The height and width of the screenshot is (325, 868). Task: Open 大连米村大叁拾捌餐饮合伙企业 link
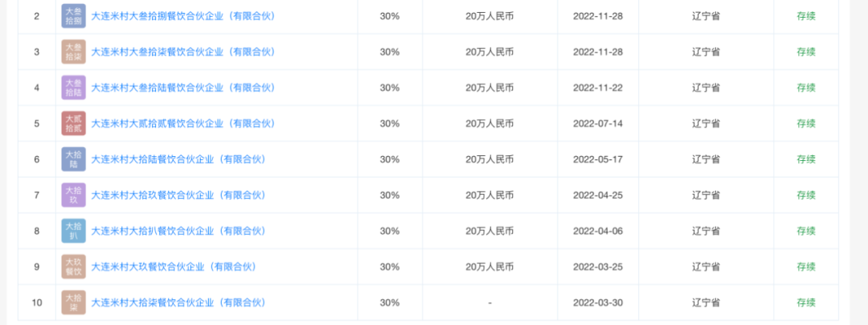183,16
